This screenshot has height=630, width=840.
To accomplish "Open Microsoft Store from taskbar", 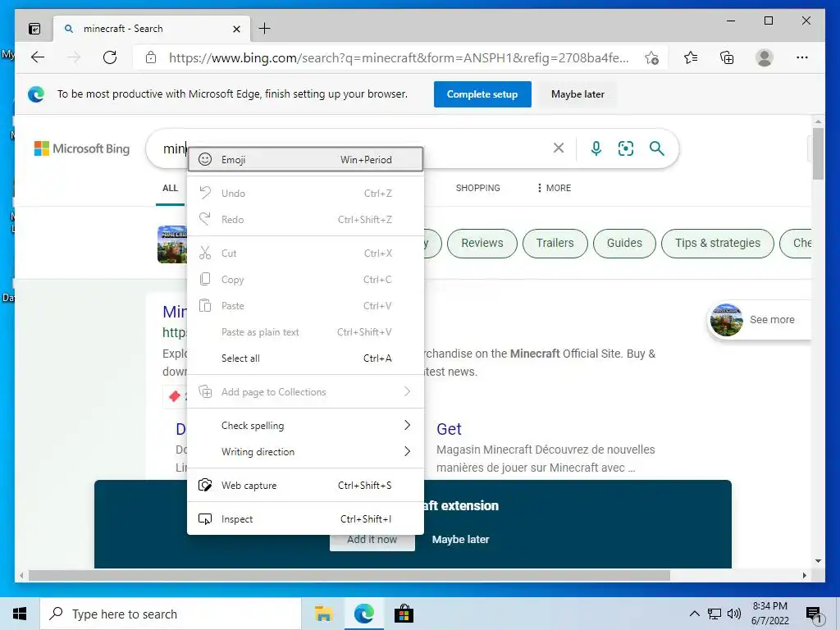I will pyautogui.click(x=404, y=614).
